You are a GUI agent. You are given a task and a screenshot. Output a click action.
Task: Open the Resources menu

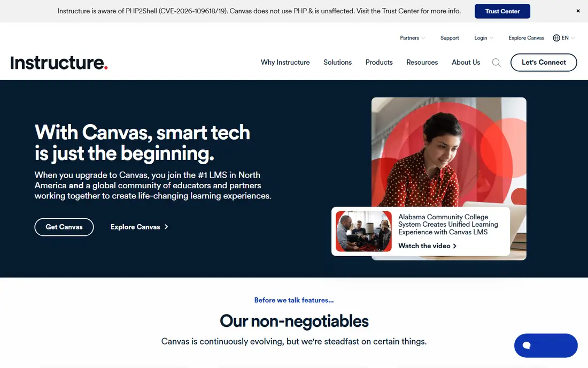[x=422, y=62]
